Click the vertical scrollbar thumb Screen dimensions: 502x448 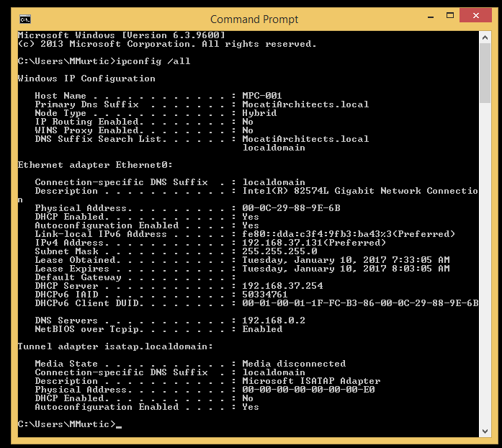click(485, 73)
